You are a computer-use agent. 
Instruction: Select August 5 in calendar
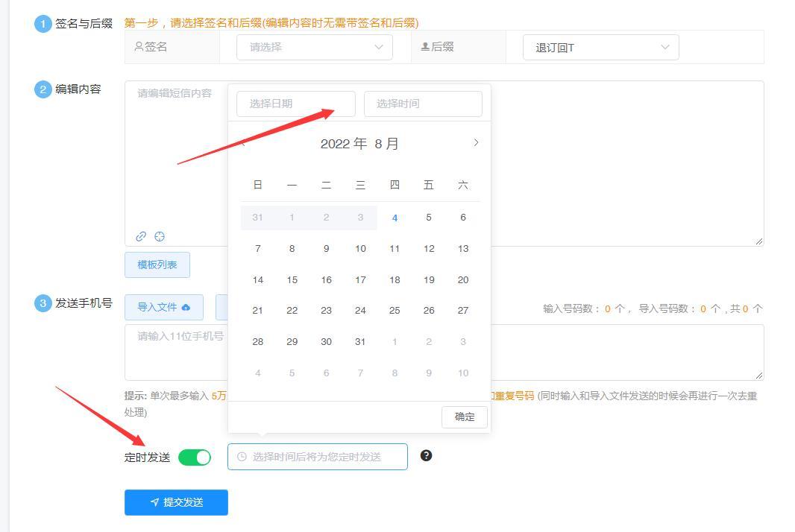[x=429, y=218]
